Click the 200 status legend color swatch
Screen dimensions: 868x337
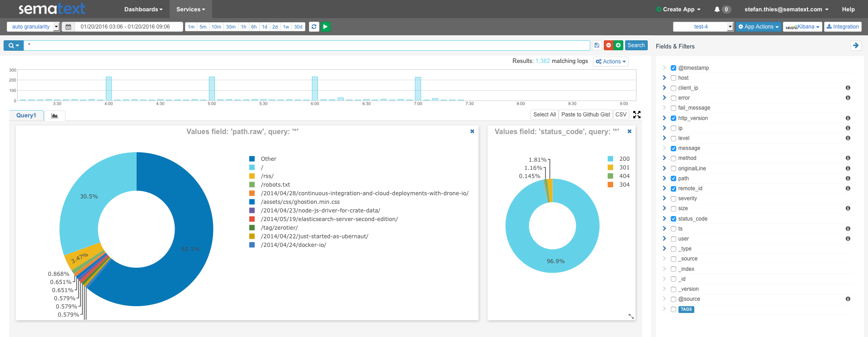[610, 159]
